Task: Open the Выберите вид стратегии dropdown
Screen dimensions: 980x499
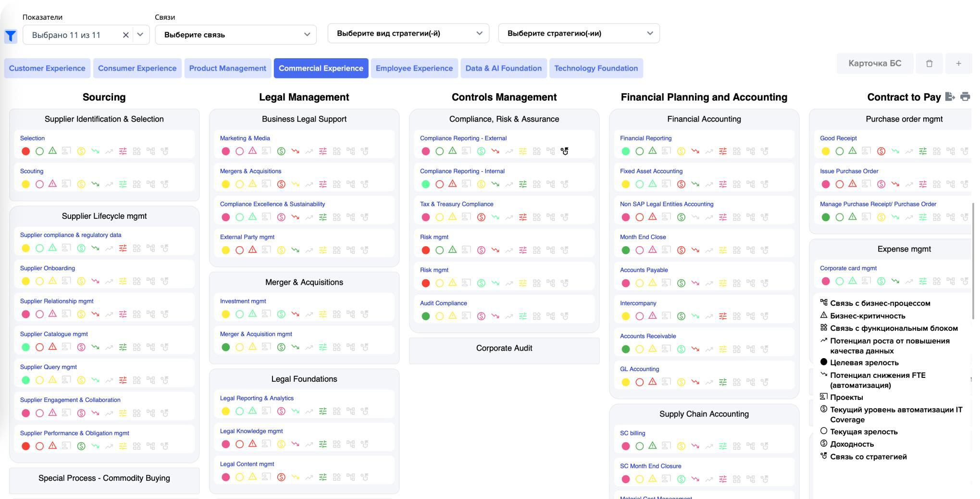Action: [x=408, y=33]
